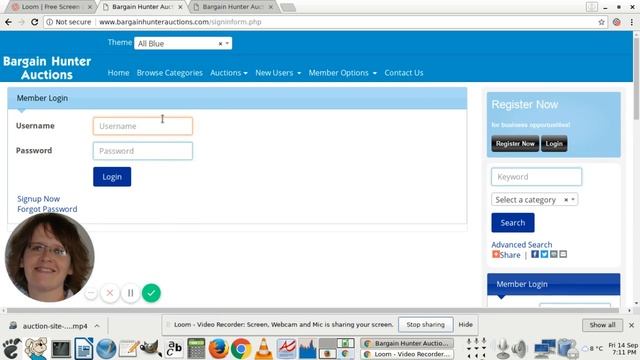Launch Chrome from the taskbar

point(241,349)
